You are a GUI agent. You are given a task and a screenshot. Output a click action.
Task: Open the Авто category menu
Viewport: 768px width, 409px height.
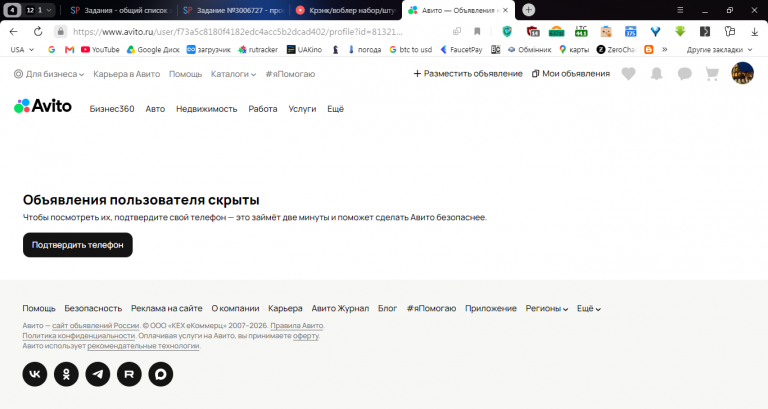pos(155,109)
